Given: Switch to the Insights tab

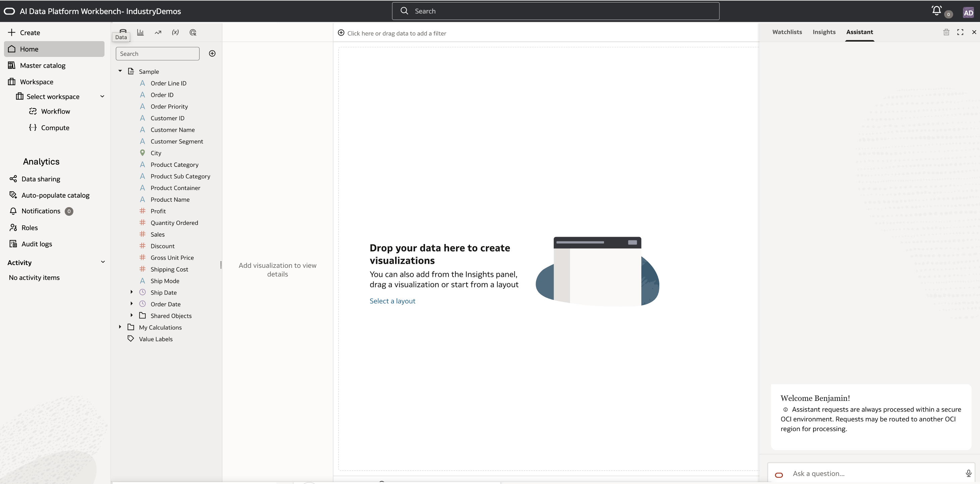Looking at the screenshot, I should point(824,32).
